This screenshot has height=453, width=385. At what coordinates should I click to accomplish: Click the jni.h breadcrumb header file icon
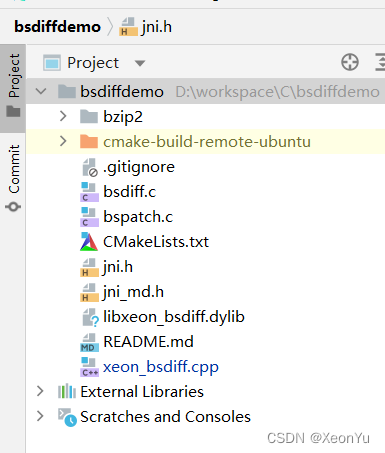point(128,27)
